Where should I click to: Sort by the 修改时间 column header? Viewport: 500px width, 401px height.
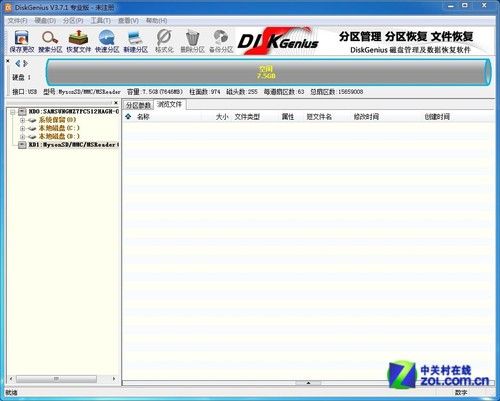point(366,117)
